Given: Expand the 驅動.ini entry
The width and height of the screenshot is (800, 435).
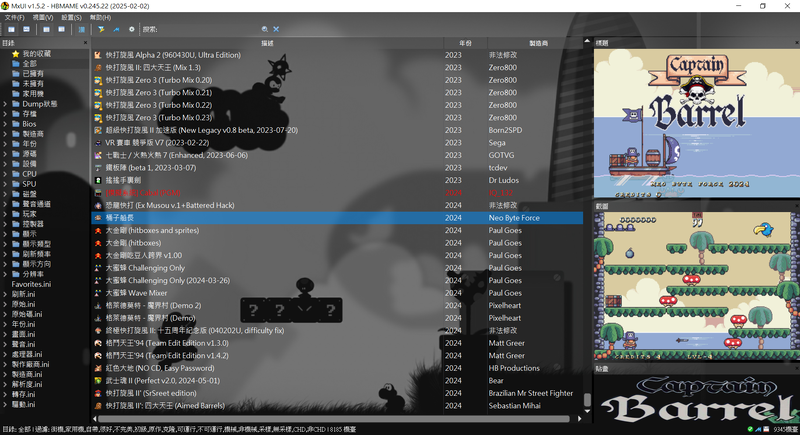Looking at the screenshot, I should 5,404.
